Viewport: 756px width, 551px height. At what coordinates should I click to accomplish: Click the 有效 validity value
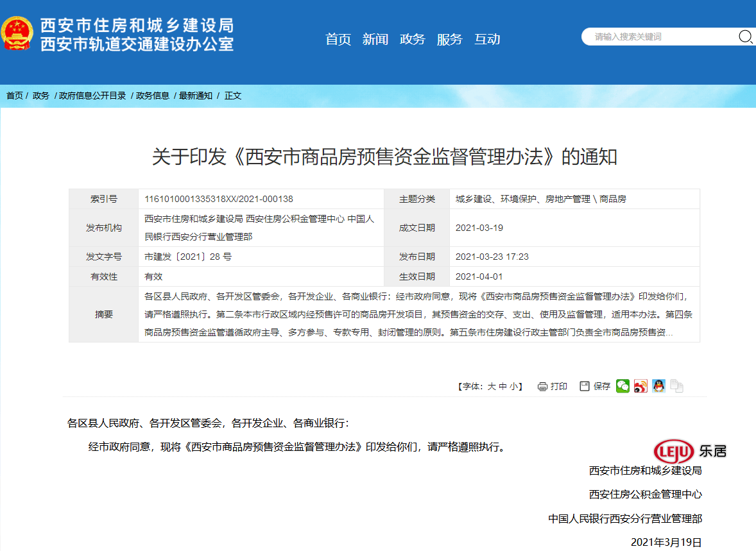point(153,276)
